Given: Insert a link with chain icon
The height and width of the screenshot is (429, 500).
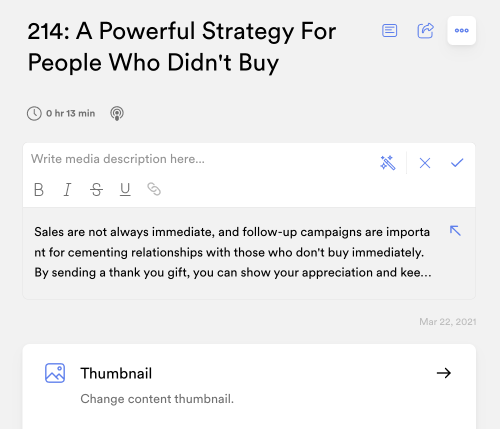Looking at the screenshot, I should tap(154, 189).
